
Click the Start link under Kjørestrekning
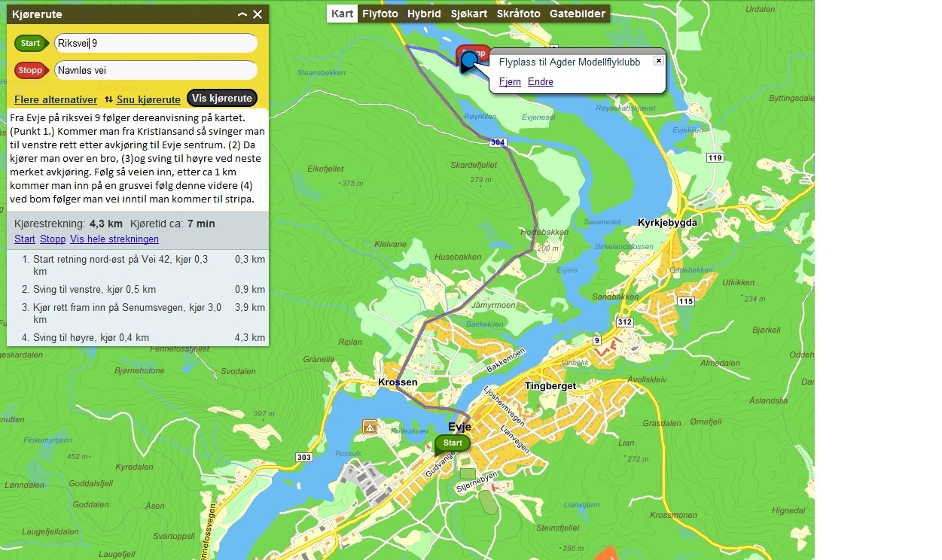[x=25, y=239]
